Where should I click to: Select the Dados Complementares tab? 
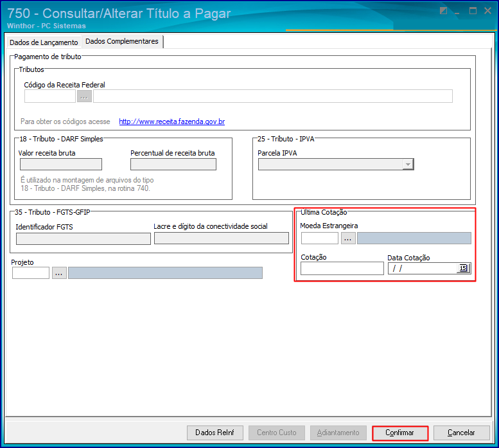(122, 41)
